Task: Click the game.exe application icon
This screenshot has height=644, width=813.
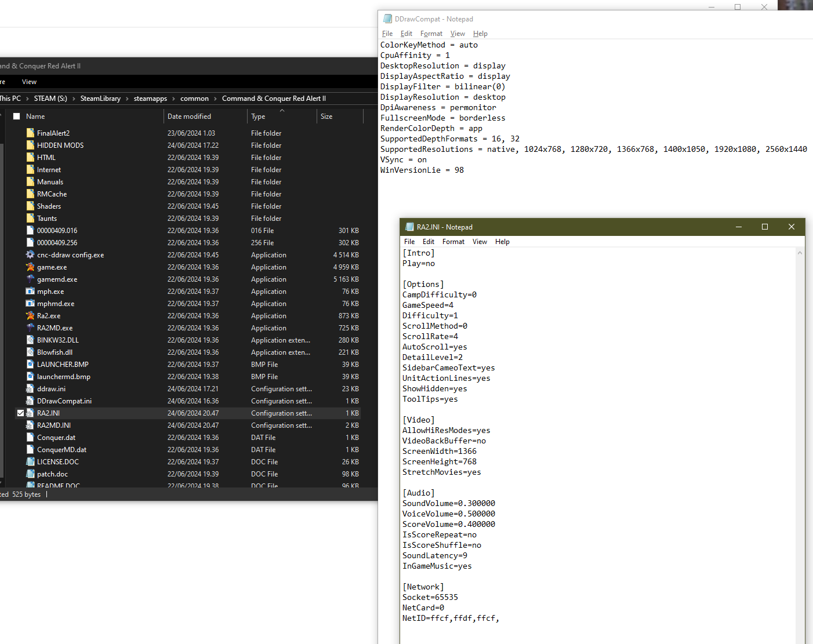Action: pos(30,267)
